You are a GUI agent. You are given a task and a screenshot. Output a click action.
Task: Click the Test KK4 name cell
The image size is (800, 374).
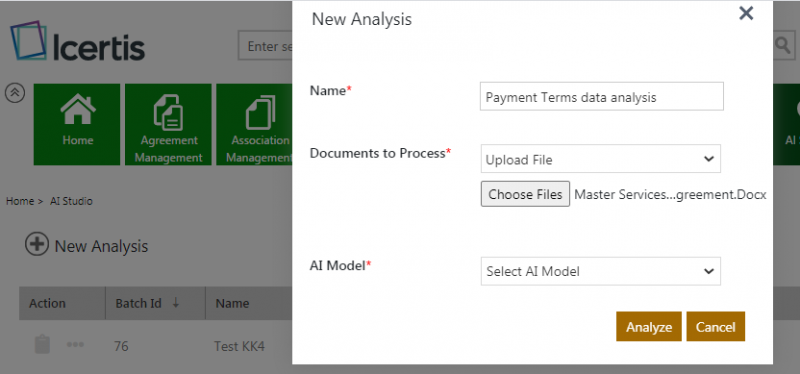(x=239, y=346)
